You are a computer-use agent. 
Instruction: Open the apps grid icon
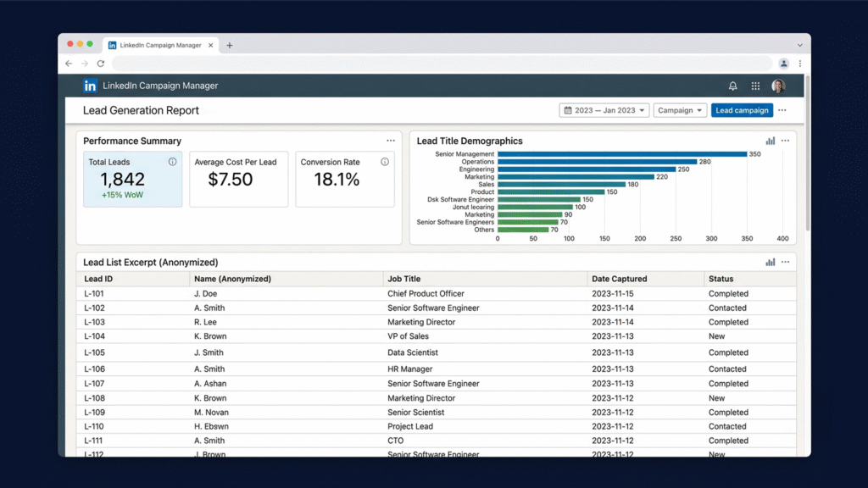[755, 86]
